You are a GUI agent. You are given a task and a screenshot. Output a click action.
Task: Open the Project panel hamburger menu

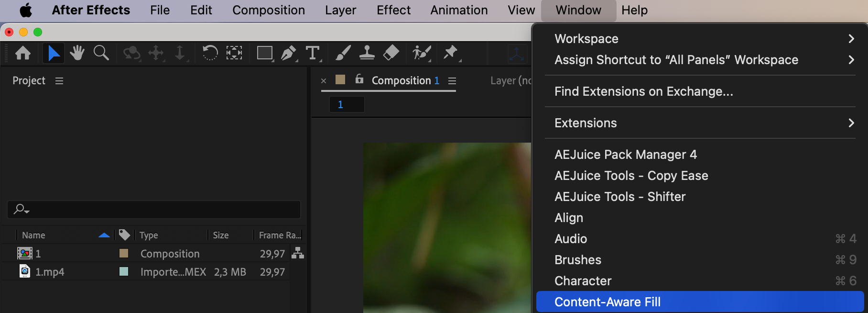tap(59, 81)
